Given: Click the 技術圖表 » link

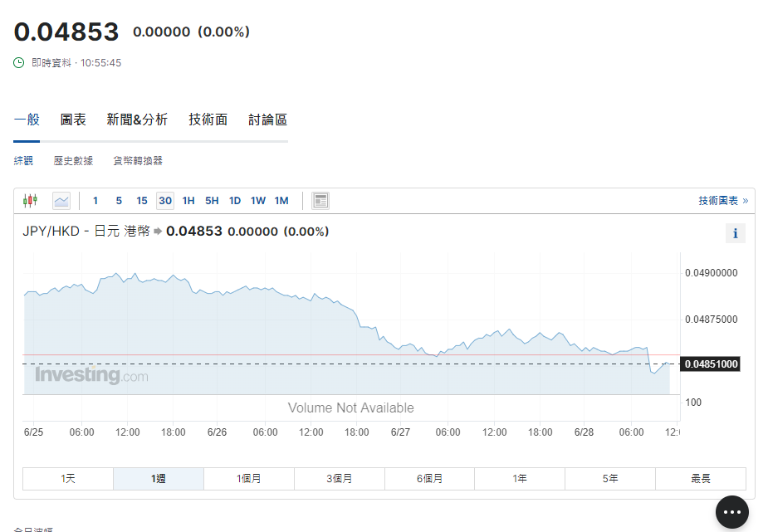Looking at the screenshot, I should (x=722, y=201).
